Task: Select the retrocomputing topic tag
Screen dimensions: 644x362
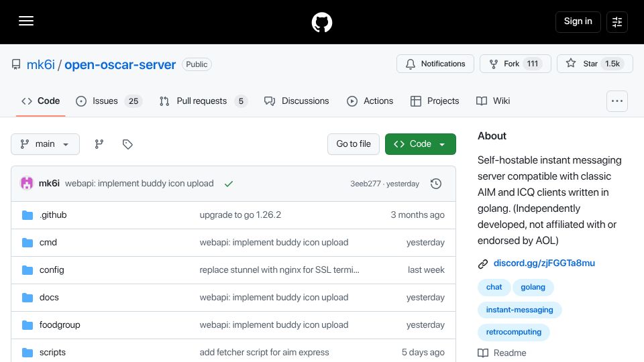Action: (513, 332)
